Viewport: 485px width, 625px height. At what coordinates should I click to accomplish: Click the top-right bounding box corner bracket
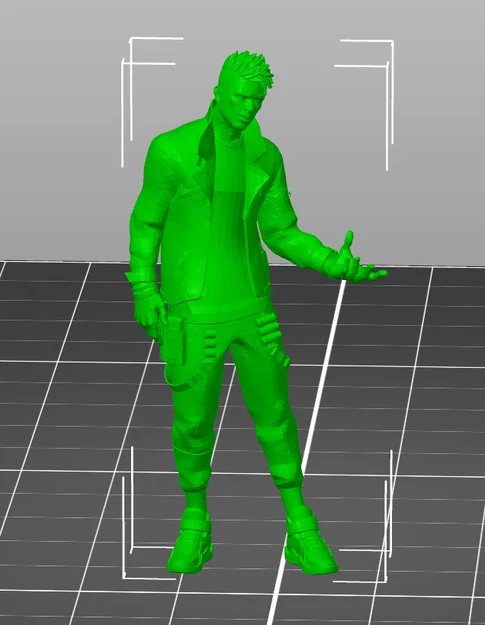pyautogui.click(x=367, y=104)
